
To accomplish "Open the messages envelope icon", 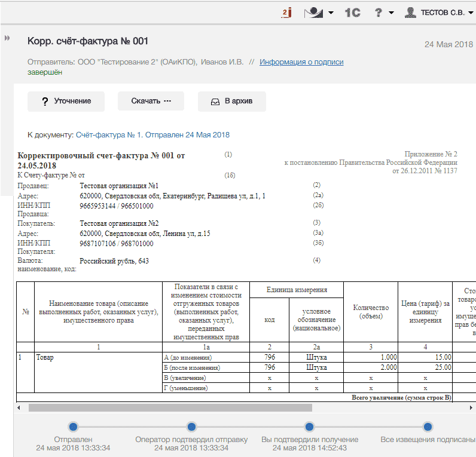I will pyautogui.click(x=313, y=13).
